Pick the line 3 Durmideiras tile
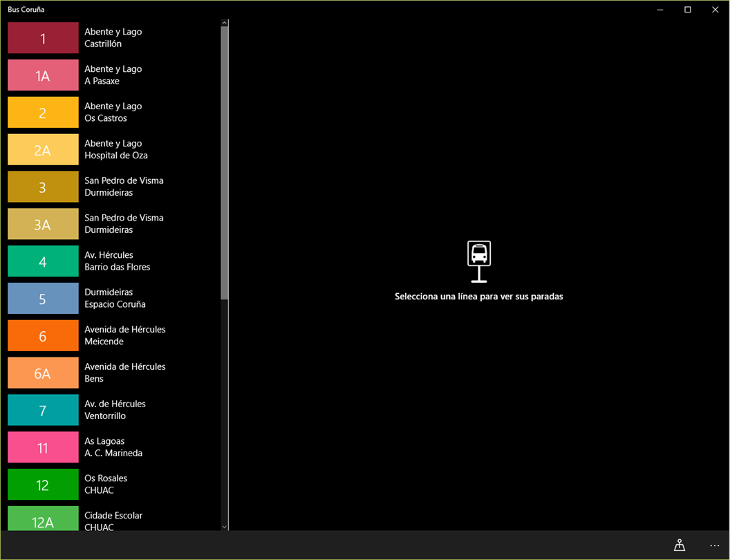This screenshot has width=730, height=560. pos(43,187)
